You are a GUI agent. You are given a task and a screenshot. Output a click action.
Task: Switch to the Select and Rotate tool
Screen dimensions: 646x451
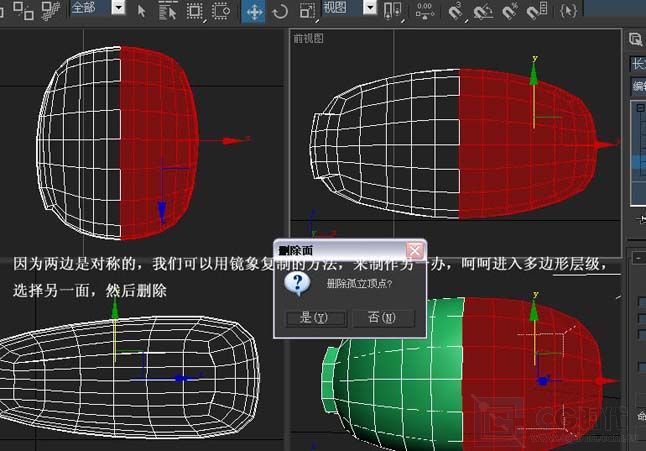[x=280, y=11]
